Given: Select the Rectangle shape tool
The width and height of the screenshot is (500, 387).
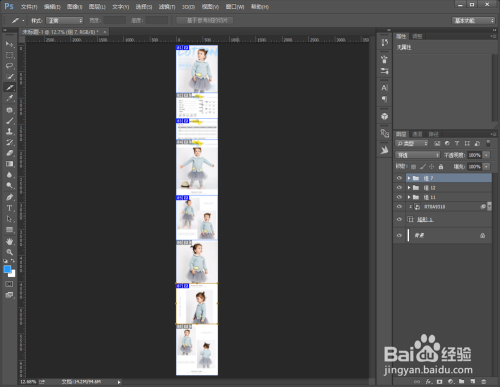Looking at the screenshot, I should [x=9, y=230].
